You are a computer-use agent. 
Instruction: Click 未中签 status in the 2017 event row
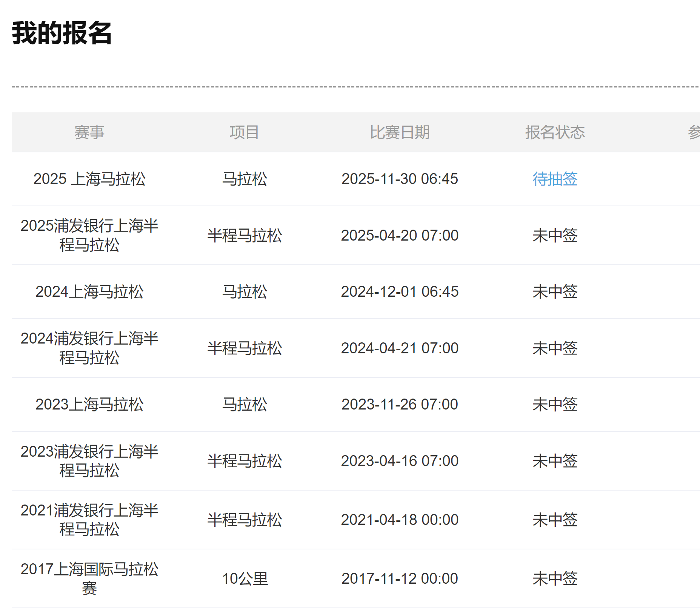555,578
